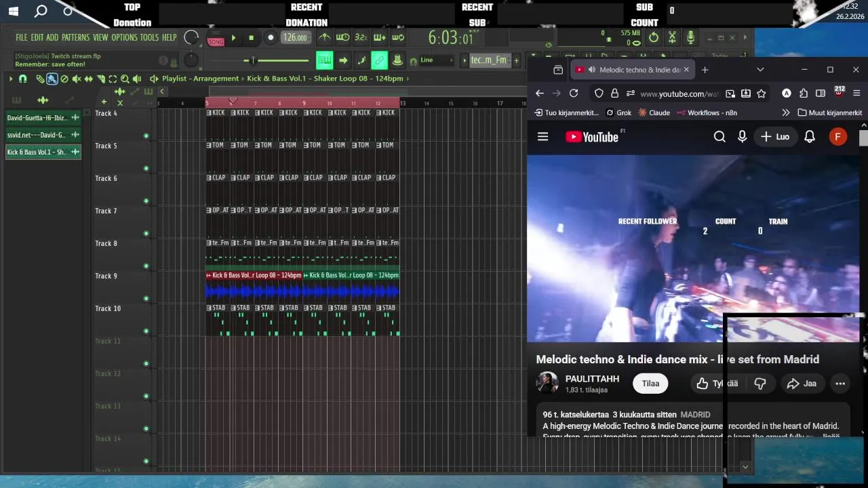The width and height of the screenshot is (868, 488).
Task: Bookmark the page with star icon
Action: pos(762,94)
